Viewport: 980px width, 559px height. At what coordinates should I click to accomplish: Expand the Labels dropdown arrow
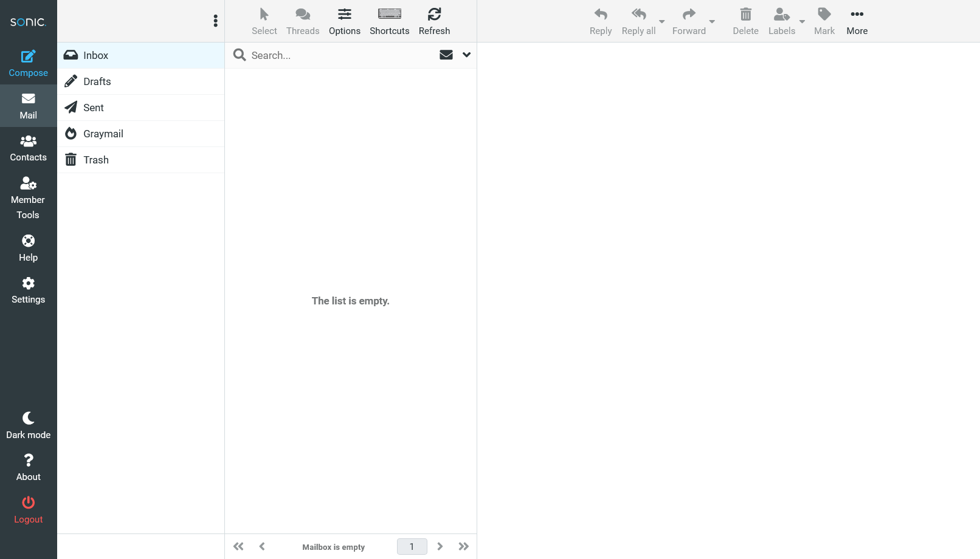pyautogui.click(x=802, y=22)
